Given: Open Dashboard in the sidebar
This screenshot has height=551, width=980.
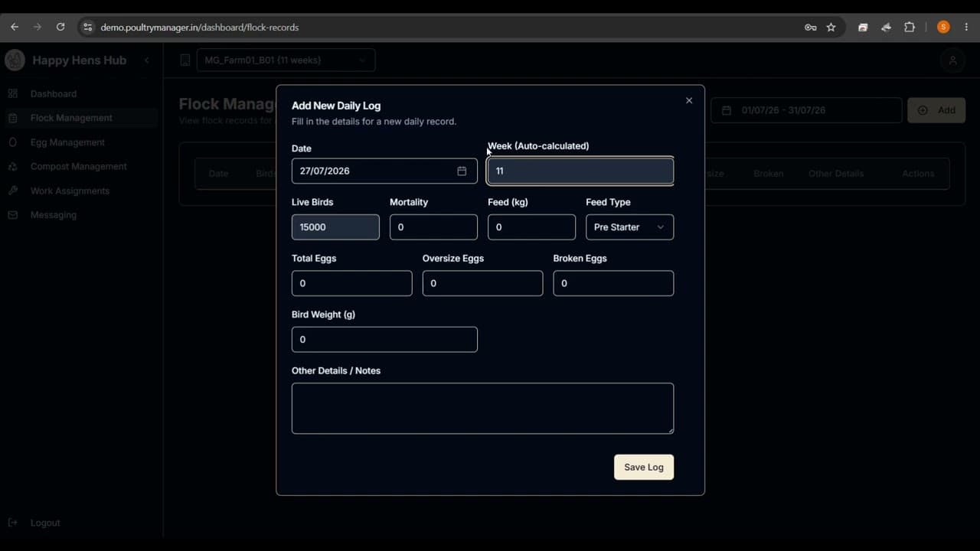Looking at the screenshot, I should pos(54,93).
